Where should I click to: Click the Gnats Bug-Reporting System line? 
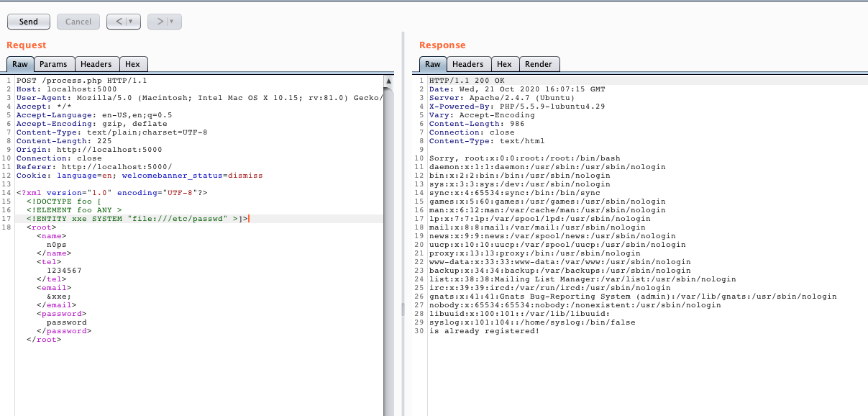(x=633, y=297)
